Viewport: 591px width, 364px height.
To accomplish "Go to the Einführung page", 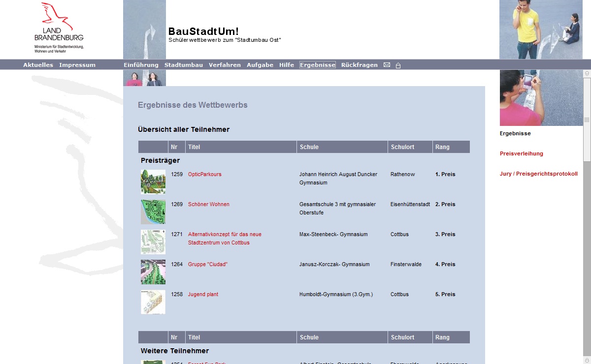I will click(x=141, y=65).
